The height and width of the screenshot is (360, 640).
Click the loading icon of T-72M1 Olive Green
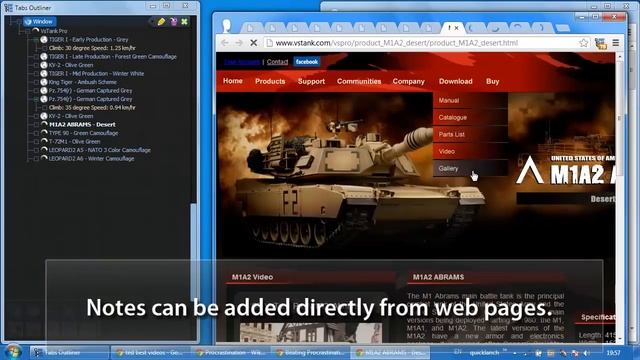click(x=44, y=141)
